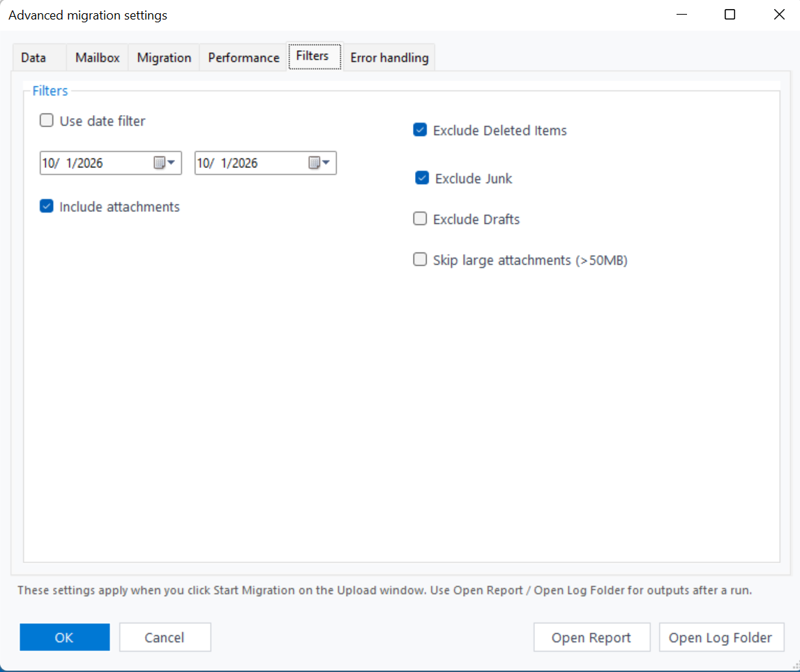Switch to the Data tab
800x672 pixels.
pos(33,58)
